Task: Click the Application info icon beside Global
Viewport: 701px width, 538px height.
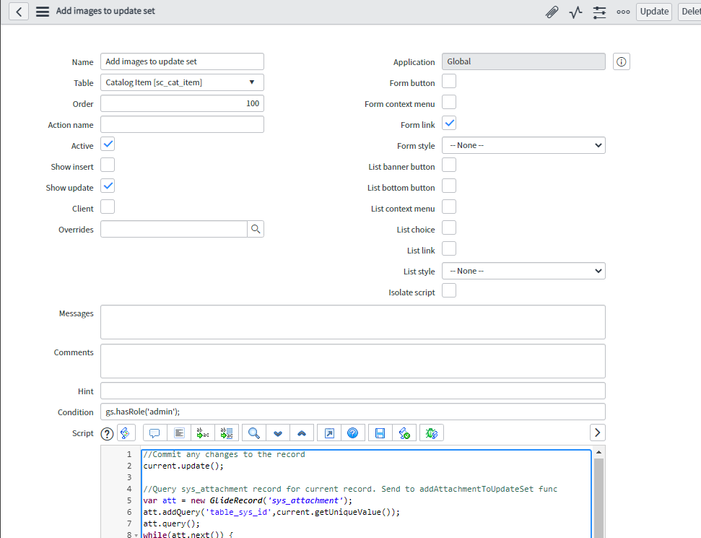Action: tap(621, 62)
